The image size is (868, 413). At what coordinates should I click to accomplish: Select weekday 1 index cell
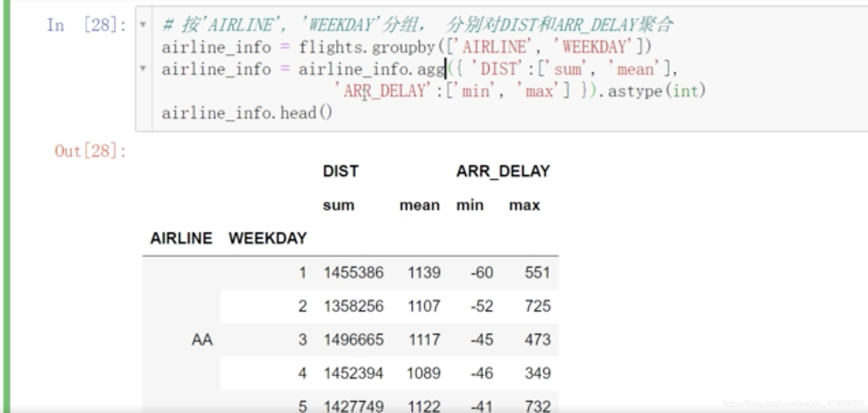[x=303, y=272]
